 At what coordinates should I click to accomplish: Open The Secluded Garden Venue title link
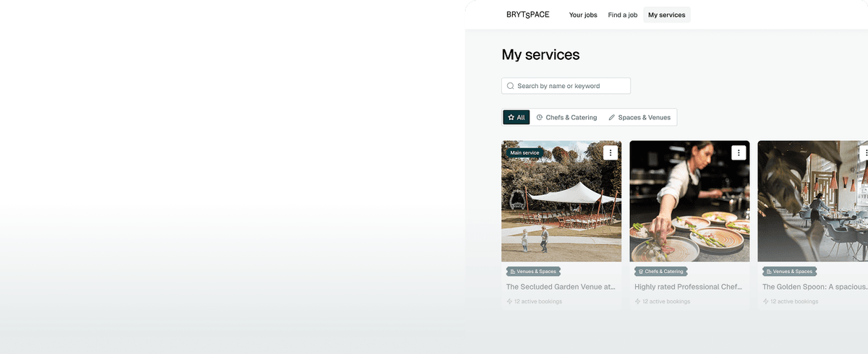561,287
